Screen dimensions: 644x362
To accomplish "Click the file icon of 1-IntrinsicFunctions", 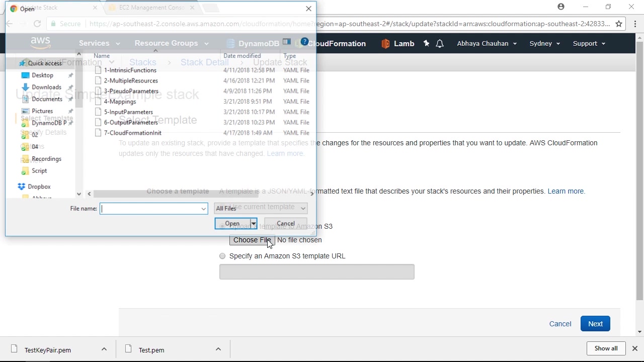I will point(98,70).
